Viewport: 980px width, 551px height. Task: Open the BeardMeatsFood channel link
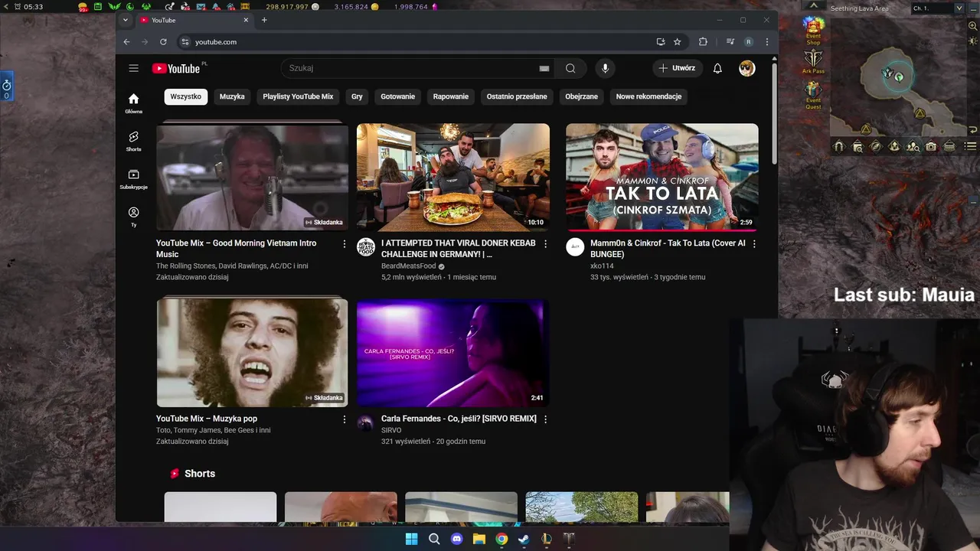click(408, 266)
